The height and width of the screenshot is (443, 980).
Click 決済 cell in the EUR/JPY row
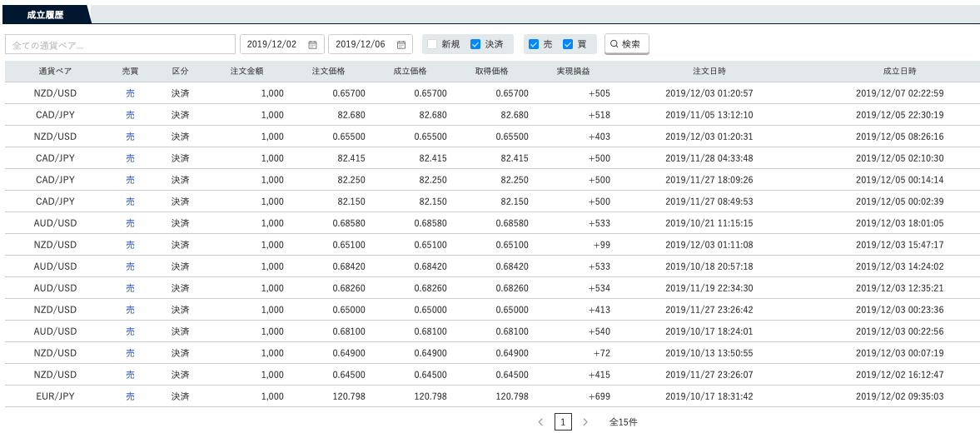180,396
